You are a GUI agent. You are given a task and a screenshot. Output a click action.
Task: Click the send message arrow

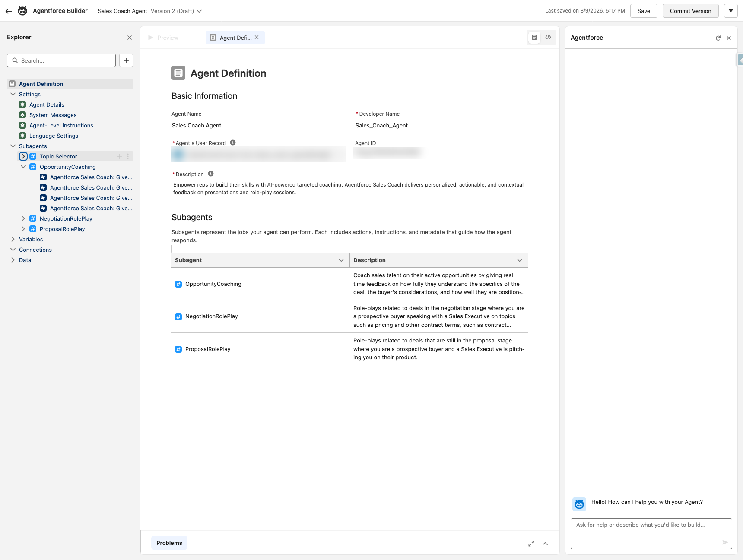pos(725,542)
